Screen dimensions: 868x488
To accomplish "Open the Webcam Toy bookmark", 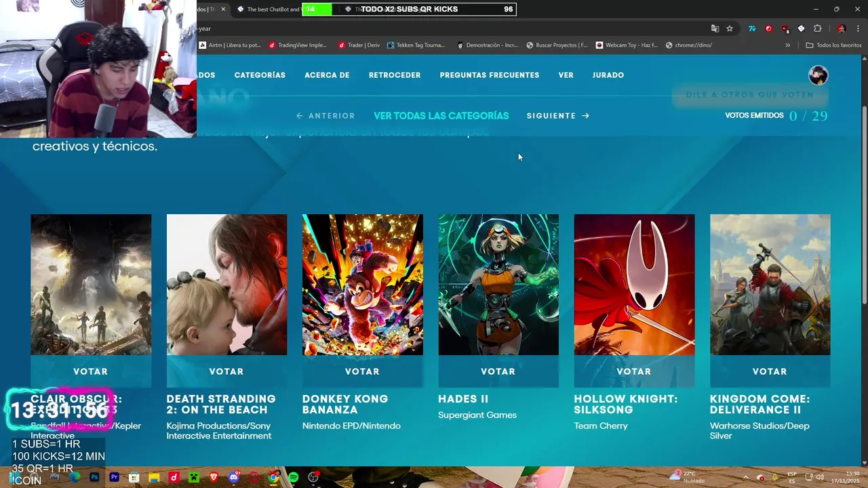I will click(627, 45).
